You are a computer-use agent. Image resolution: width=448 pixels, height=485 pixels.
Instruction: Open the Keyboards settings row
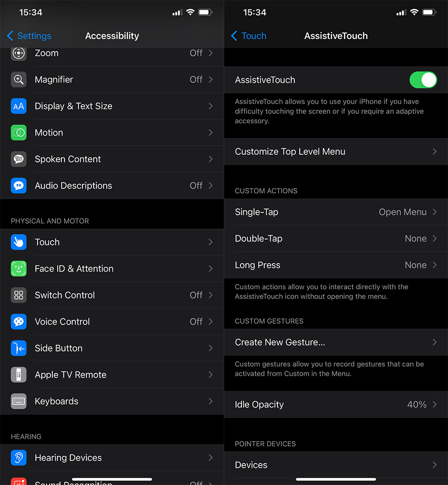click(x=112, y=401)
